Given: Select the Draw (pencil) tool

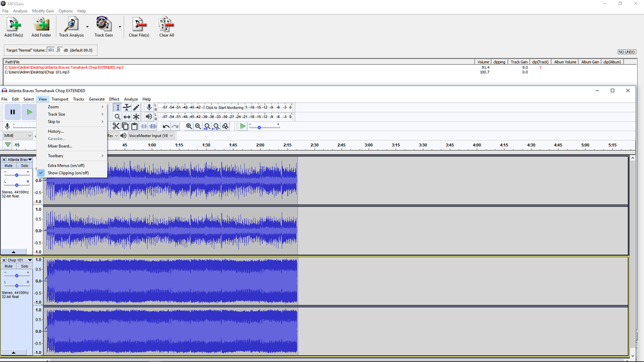Looking at the screenshot, I should (x=136, y=107).
